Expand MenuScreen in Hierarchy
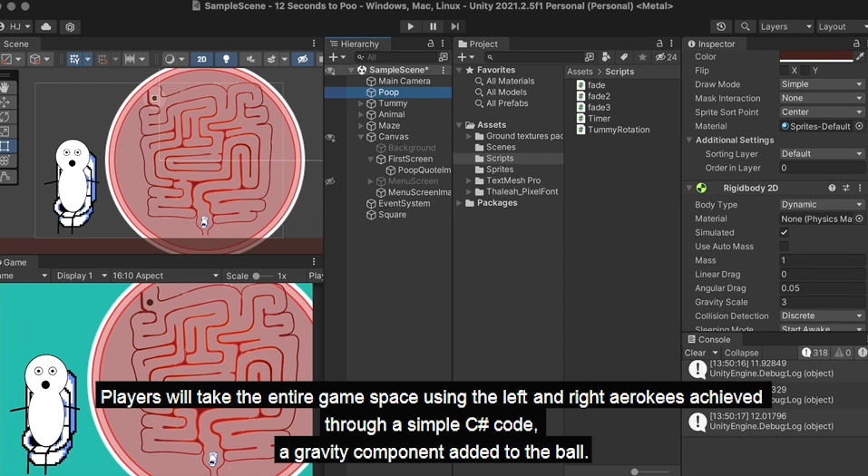Image resolution: width=868 pixels, height=476 pixels. tap(370, 181)
